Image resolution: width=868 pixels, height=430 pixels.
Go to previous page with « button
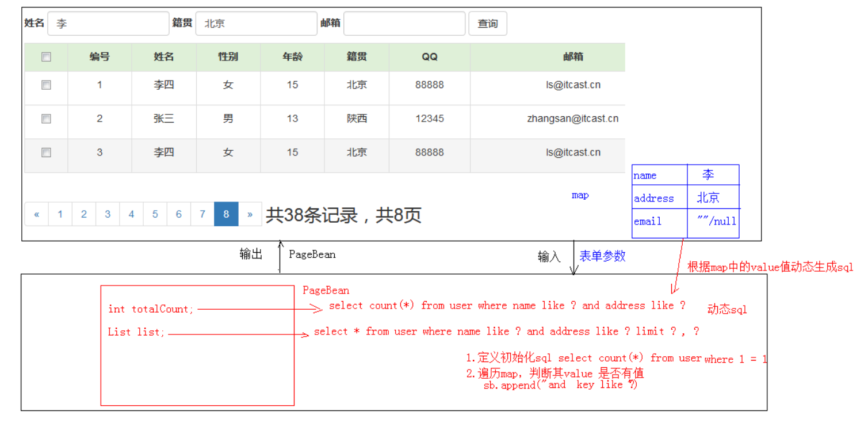pos(37,214)
